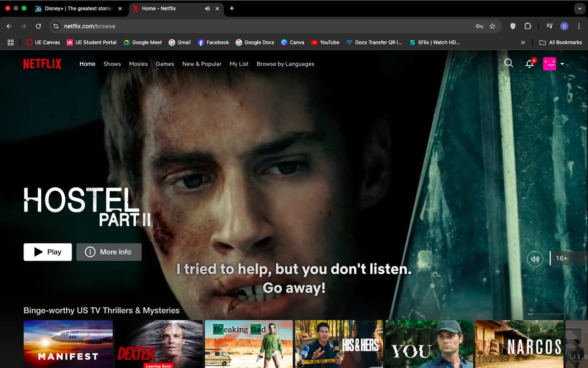Open the Dexter thumbnail
This screenshot has height=368, width=588.
158,344
